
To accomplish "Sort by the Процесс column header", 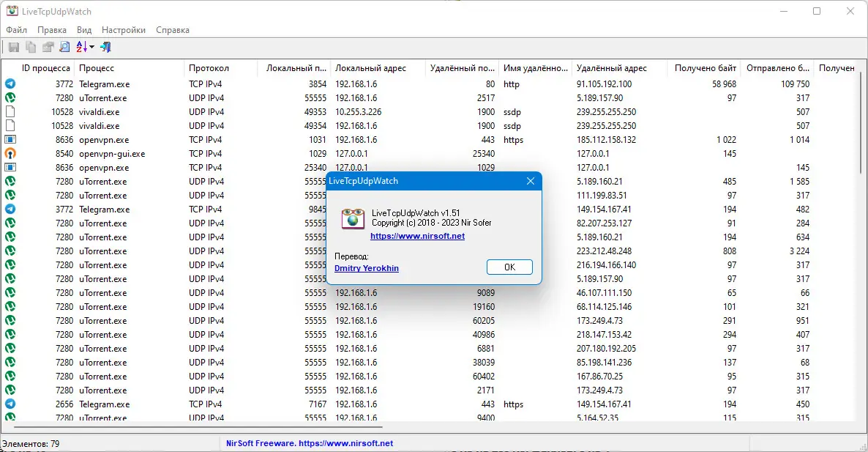I will (x=97, y=68).
